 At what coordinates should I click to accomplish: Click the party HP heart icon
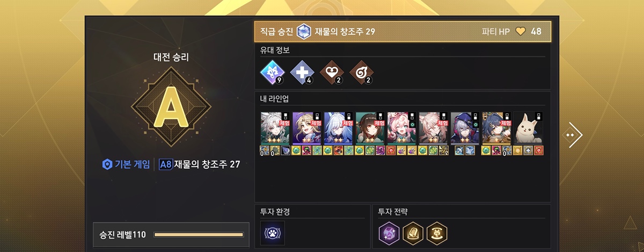click(x=520, y=32)
